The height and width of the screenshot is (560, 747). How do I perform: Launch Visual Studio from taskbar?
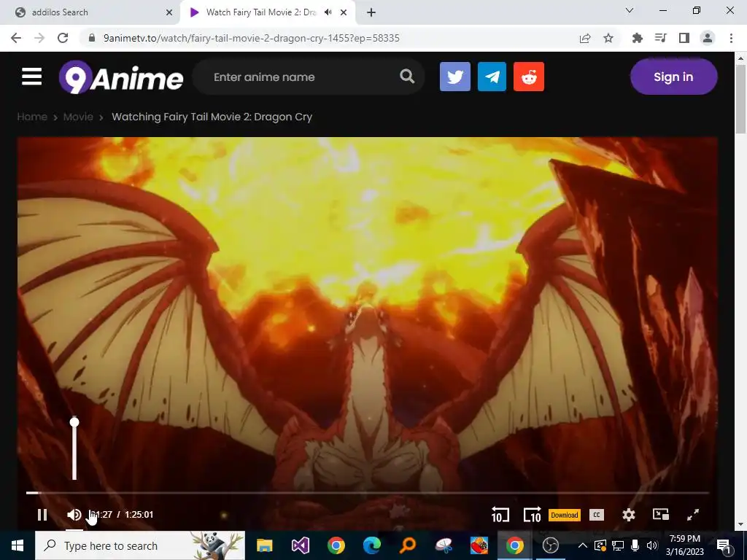300,545
